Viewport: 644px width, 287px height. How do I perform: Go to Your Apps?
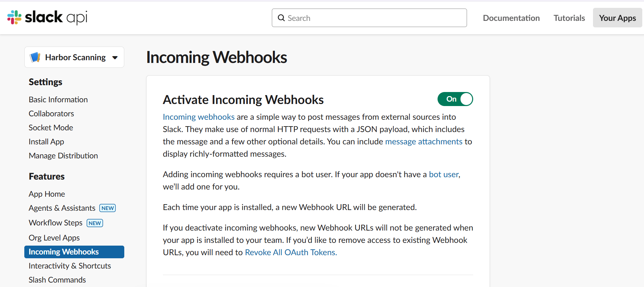tap(617, 18)
